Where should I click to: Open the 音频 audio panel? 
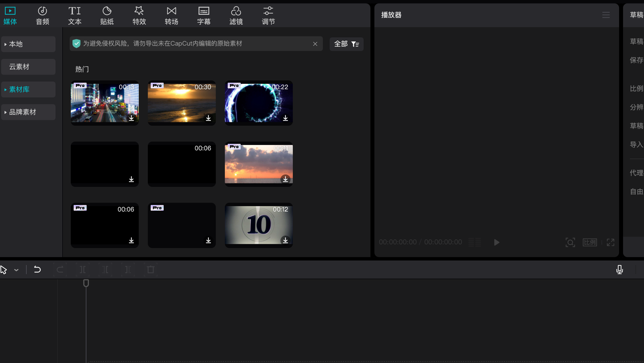click(x=42, y=16)
